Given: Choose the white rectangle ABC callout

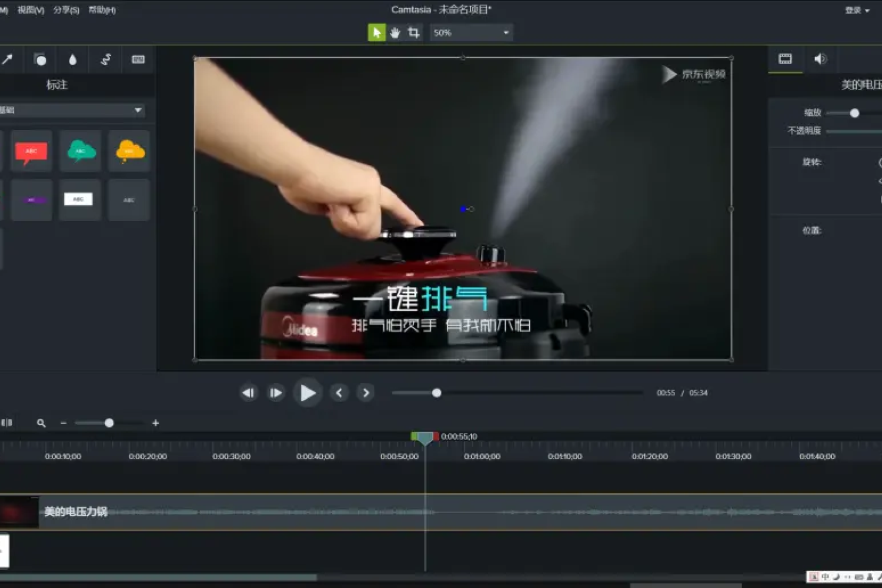Looking at the screenshot, I should [x=81, y=200].
